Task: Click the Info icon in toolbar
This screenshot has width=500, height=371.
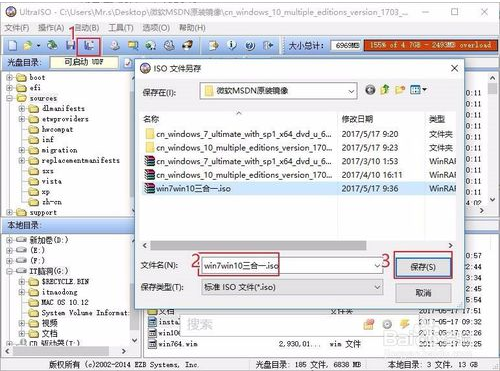Action: [232, 45]
